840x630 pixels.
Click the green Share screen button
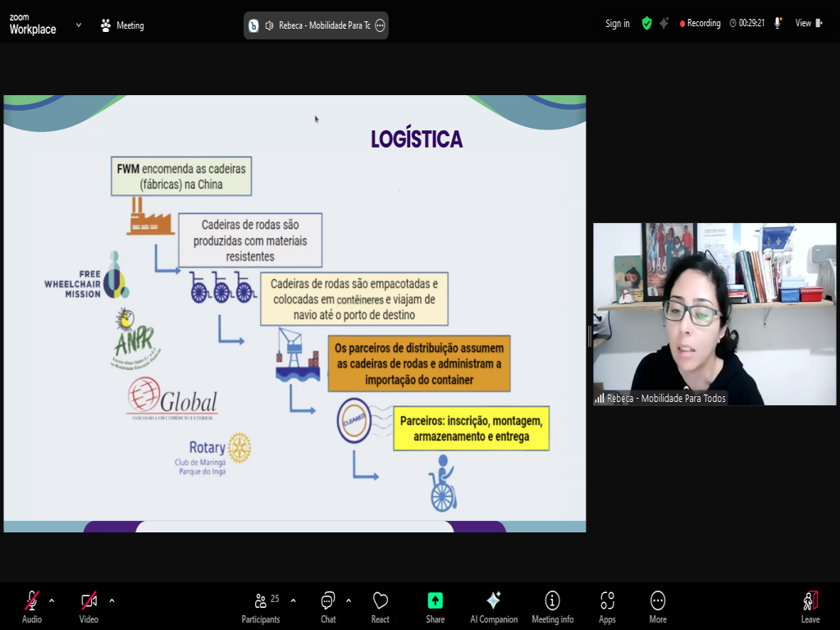(435, 605)
